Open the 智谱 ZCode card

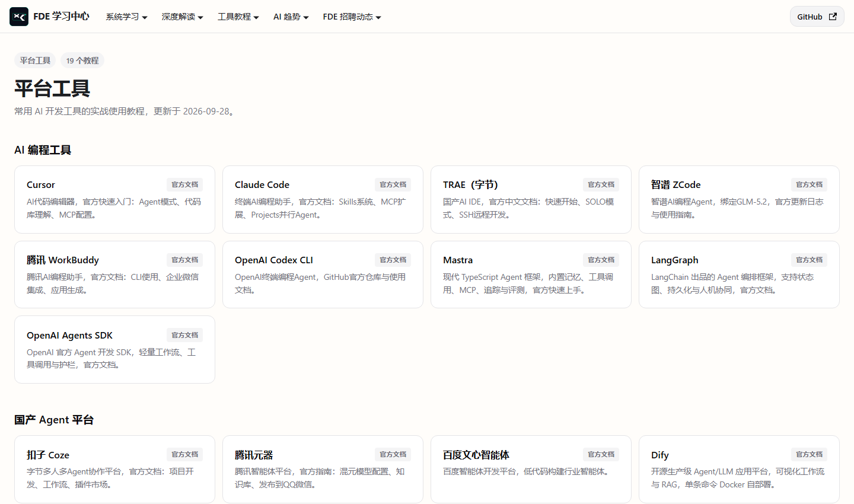pyautogui.click(x=739, y=199)
